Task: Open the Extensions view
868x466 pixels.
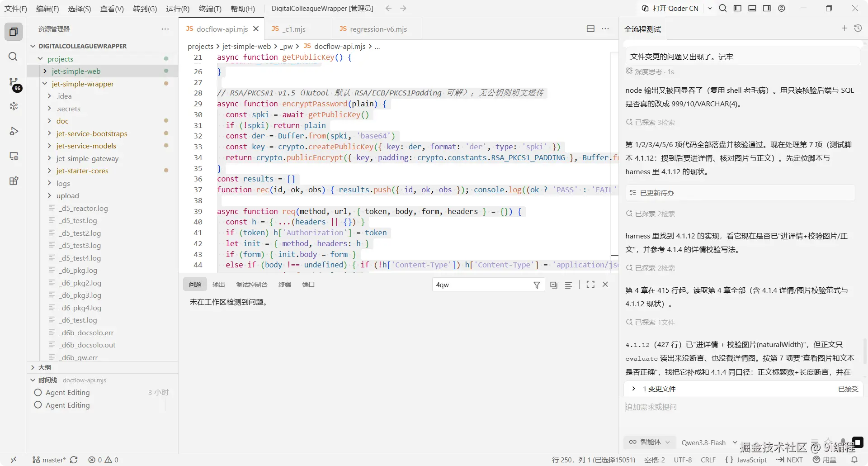Action: click(14, 181)
